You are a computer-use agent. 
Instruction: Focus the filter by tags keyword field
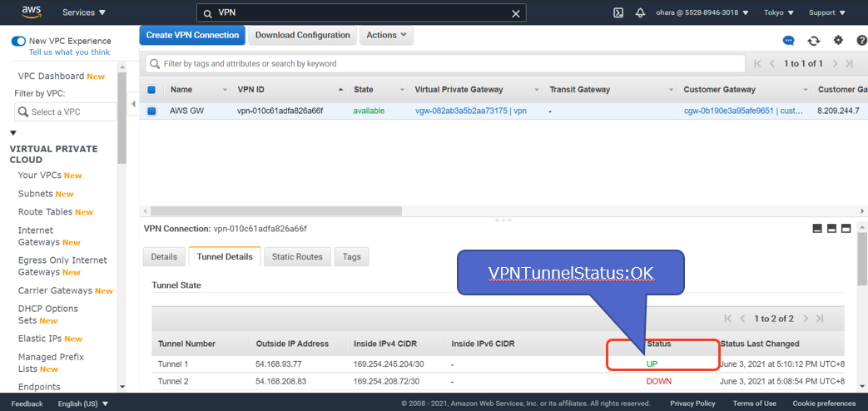pyautogui.click(x=445, y=63)
